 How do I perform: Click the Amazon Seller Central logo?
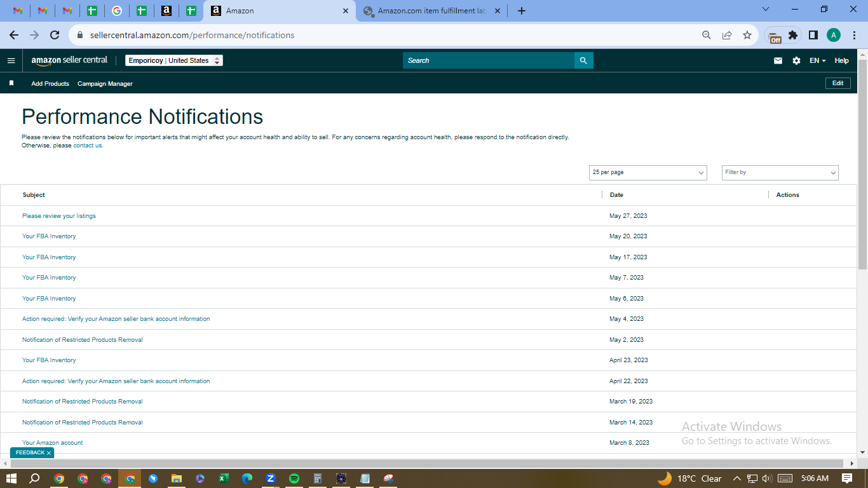69,60
